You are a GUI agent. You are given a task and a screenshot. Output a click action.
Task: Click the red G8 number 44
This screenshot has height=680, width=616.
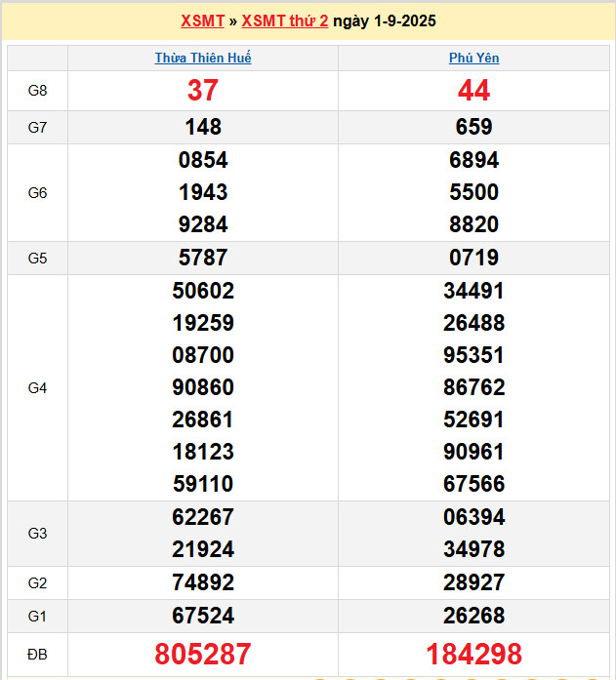(x=473, y=90)
